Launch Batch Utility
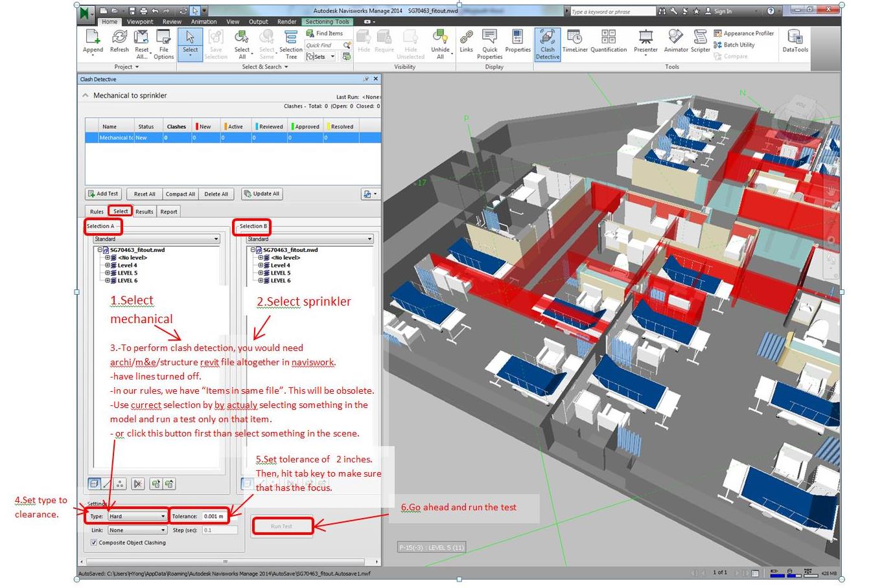Screen dimensions: 895x588 (734, 45)
